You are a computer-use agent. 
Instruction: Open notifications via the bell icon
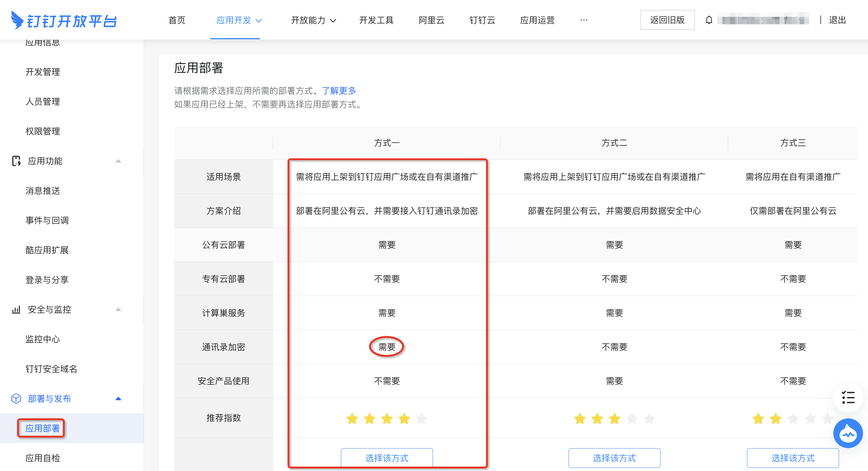pyautogui.click(x=709, y=20)
